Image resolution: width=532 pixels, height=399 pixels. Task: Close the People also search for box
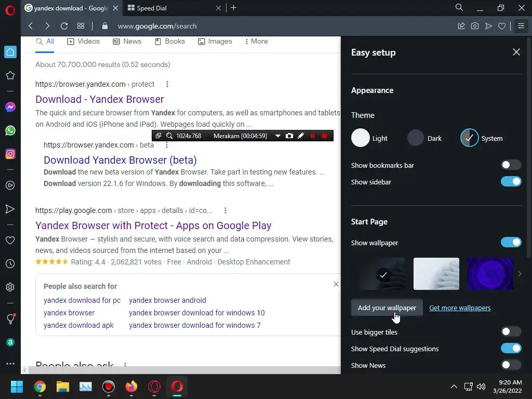click(x=336, y=284)
